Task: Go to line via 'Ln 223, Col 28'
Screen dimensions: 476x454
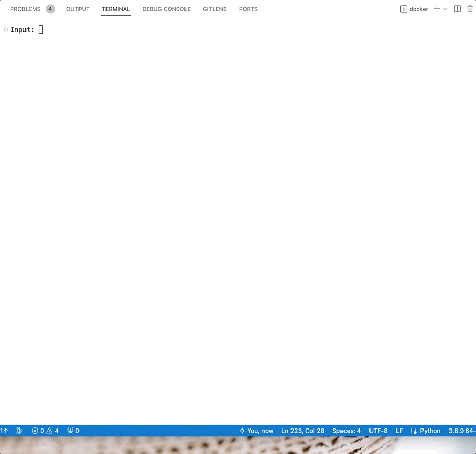Action: coord(303,431)
